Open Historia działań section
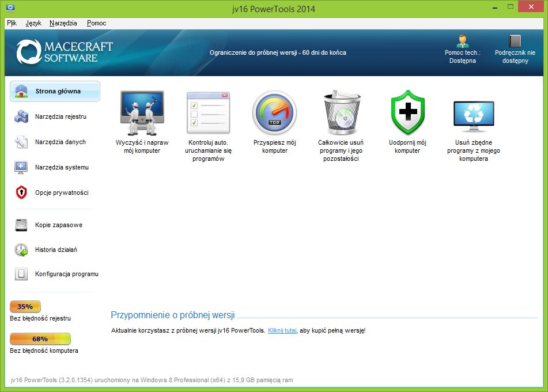This screenshot has height=392, width=548. [x=55, y=250]
